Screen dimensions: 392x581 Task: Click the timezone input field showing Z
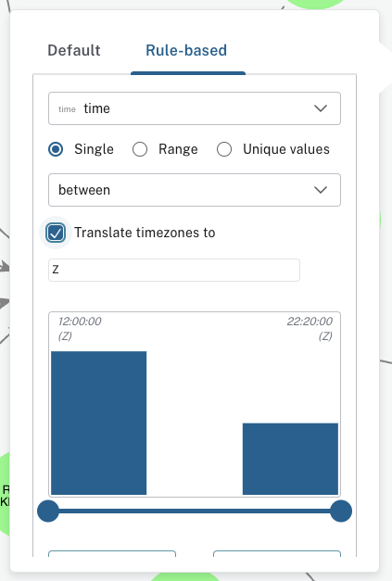(174, 270)
